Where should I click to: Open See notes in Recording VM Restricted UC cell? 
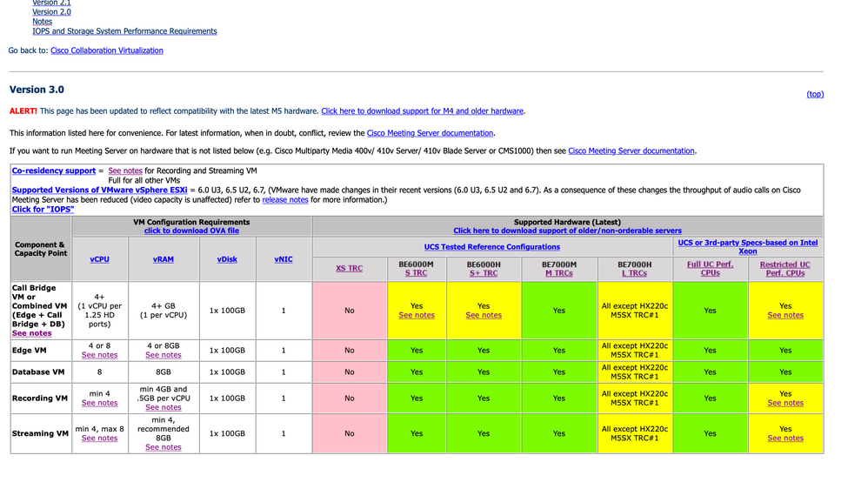click(785, 403)
